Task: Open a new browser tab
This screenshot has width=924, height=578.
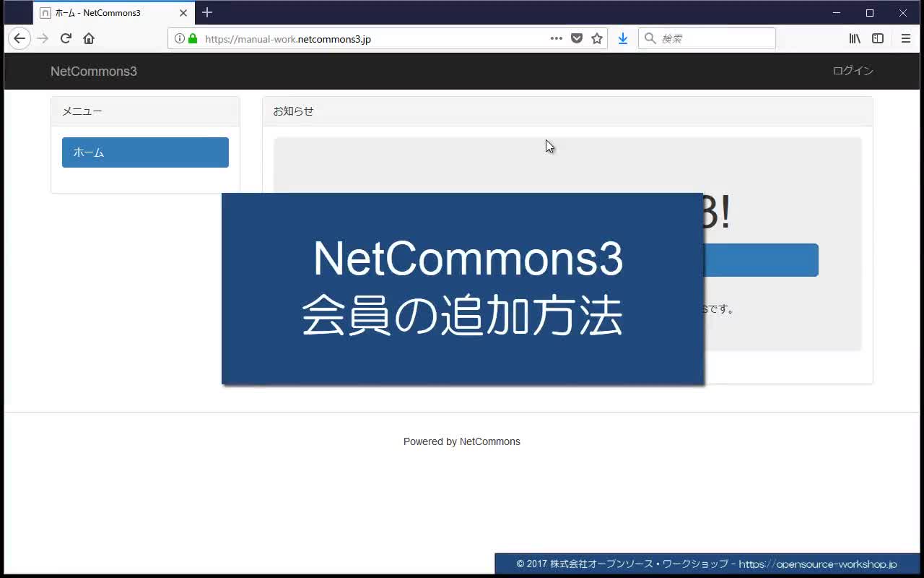Action: (207, 12)
